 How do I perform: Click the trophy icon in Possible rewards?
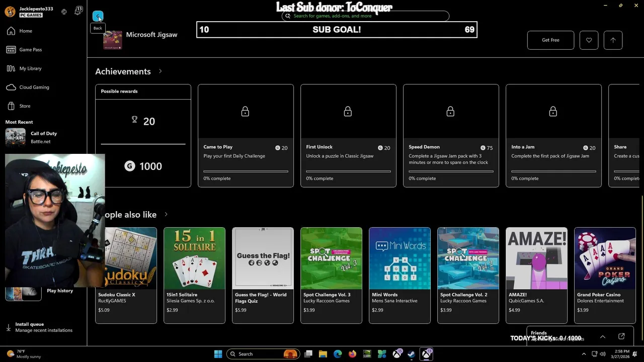point(134,120)
